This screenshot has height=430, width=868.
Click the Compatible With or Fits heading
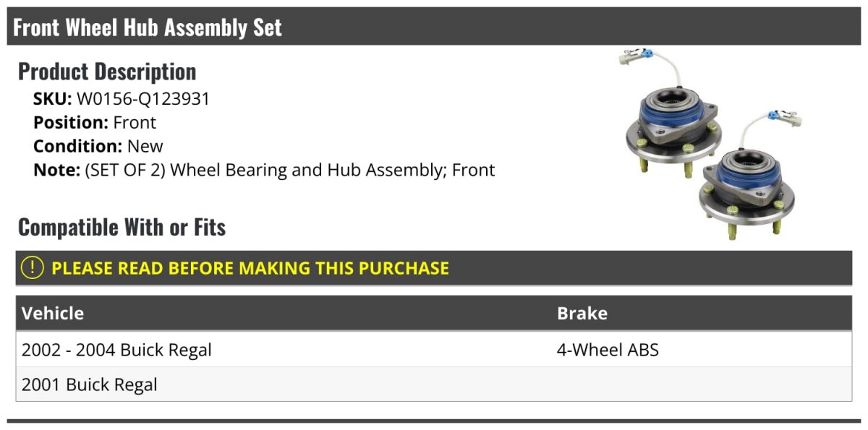[x=122, y=227]
